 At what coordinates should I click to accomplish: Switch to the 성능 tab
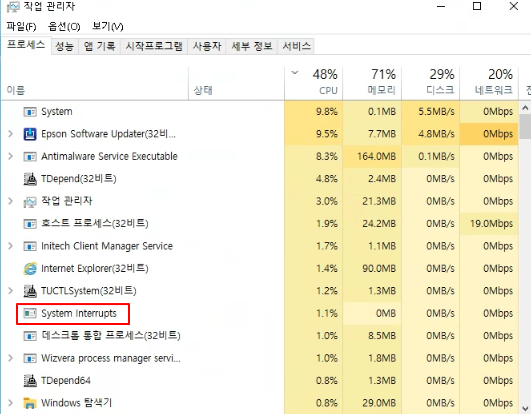pos(65,46)
